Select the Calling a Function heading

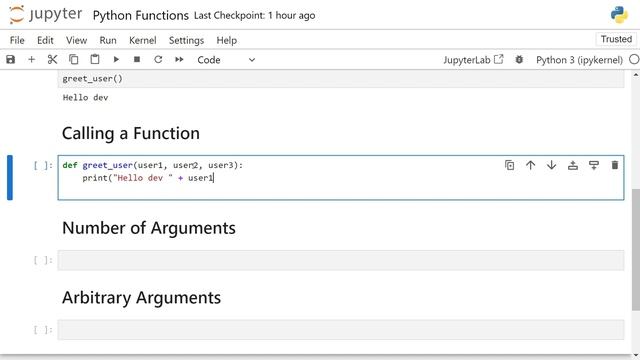(131, 133)
